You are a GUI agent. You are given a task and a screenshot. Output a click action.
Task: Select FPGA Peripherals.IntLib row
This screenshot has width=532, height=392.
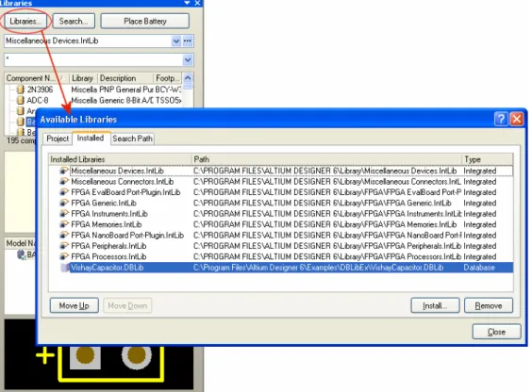pos(281,246)
